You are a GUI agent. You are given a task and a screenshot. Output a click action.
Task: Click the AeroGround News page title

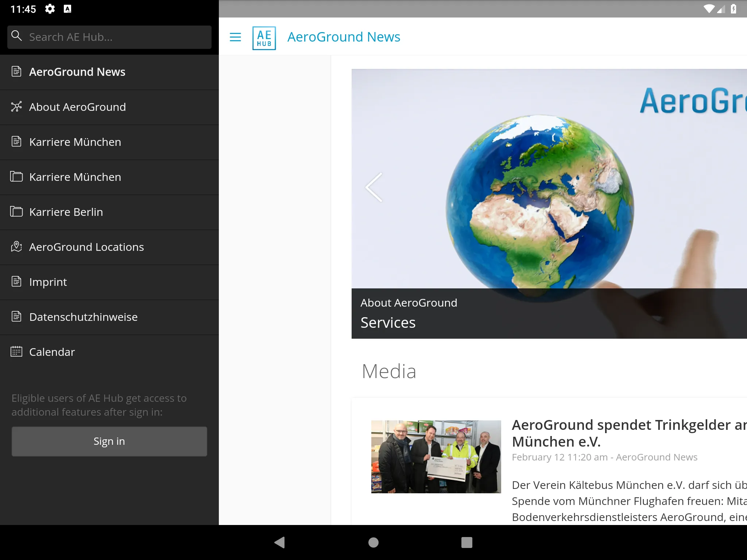coord(344,37)
